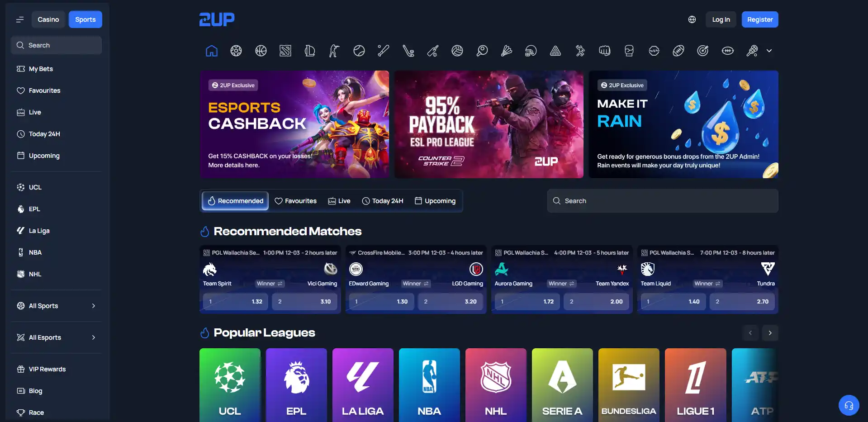Select the handball player icon
Image resolution: width=868 pixels, height=422 pixels.
(x=580, y=51)
